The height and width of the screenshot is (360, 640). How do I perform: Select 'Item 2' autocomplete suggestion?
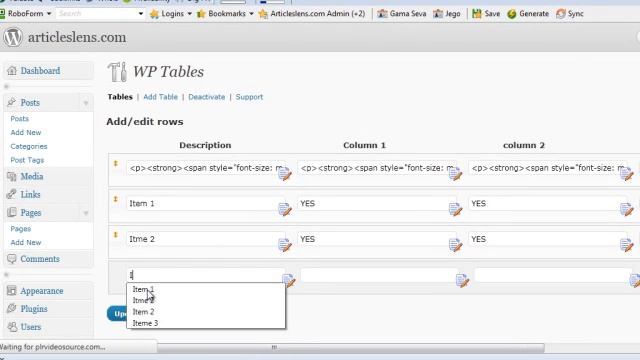206,312
